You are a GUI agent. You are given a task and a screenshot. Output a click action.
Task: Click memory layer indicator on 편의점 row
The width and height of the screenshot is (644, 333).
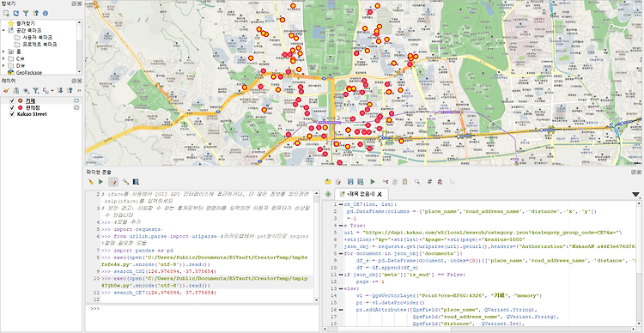click(76, 107)
